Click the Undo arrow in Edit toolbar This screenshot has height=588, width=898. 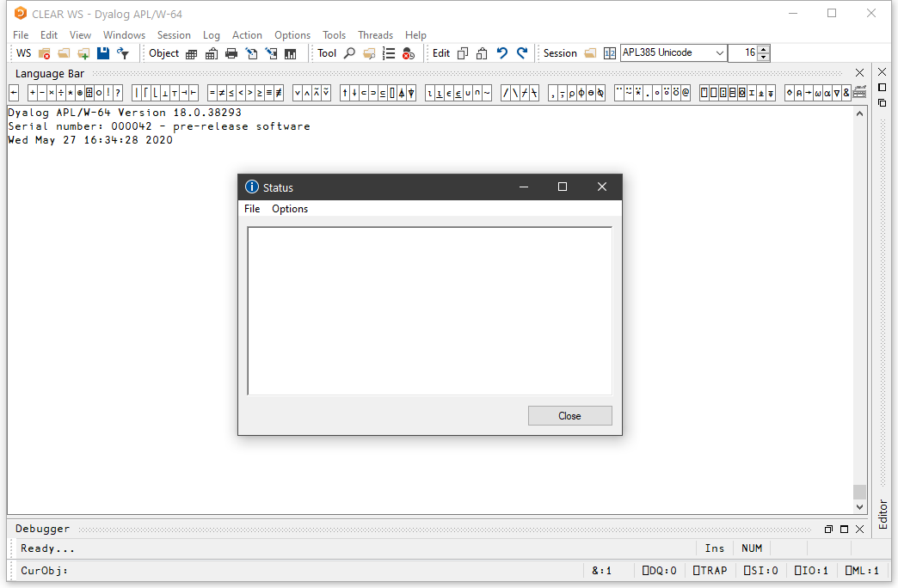pos(502,53)
